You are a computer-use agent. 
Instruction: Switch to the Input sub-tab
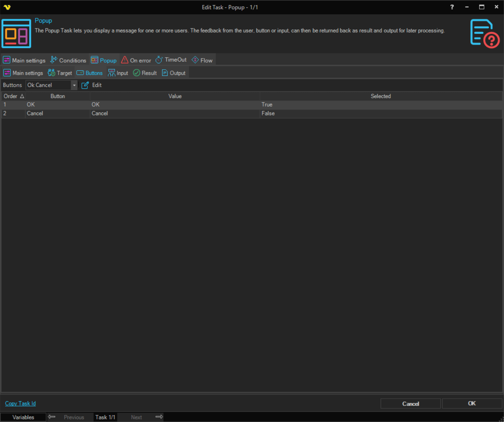coord(118,73)
